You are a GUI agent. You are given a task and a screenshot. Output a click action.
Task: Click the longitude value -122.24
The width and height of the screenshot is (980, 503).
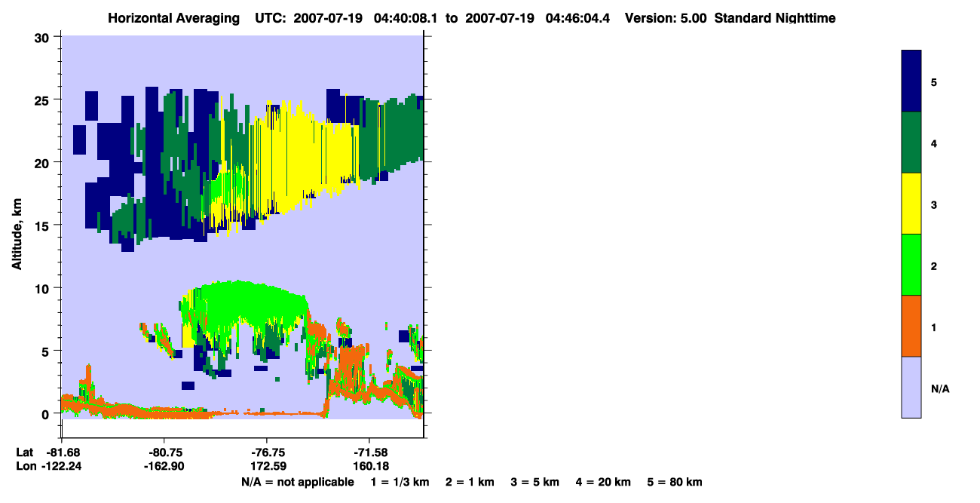[x=62, y=467]
